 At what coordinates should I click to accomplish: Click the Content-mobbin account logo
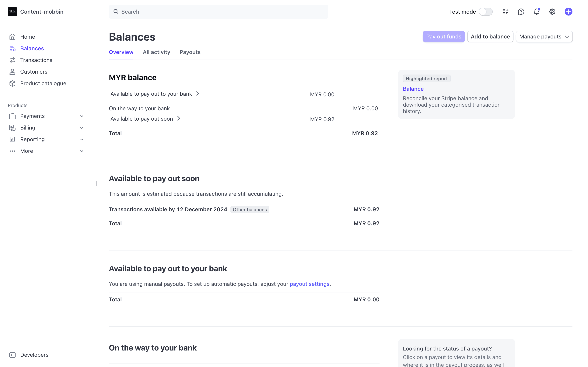click(x=12, y=12)
